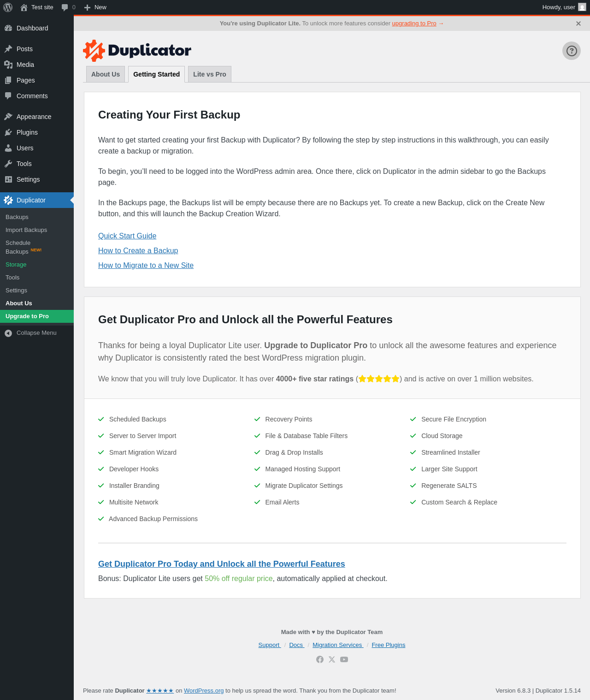Open the New content dropdown
590x700 pixels.
(x=95, y=7)
